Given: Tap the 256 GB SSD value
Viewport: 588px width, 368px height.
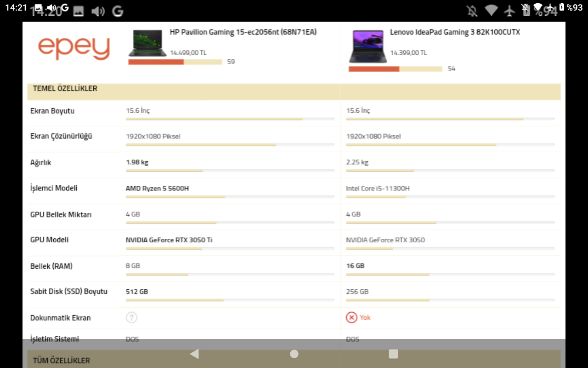Looking at the screenshot, I should [x=357, y=292].
